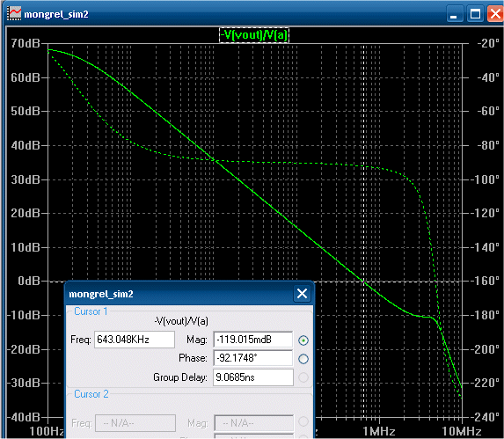Click the 70dB left axis label
The image size is (504, 439).
(x=26, y=43)
